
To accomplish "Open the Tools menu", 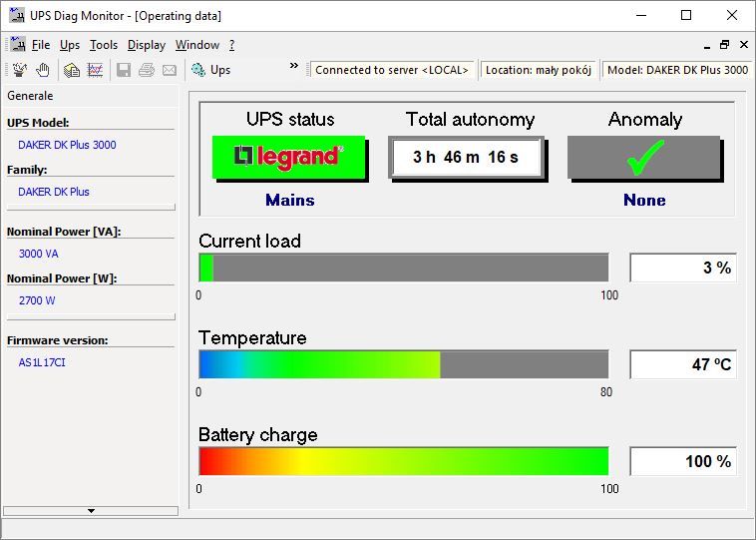I will (x=104, y=45).
